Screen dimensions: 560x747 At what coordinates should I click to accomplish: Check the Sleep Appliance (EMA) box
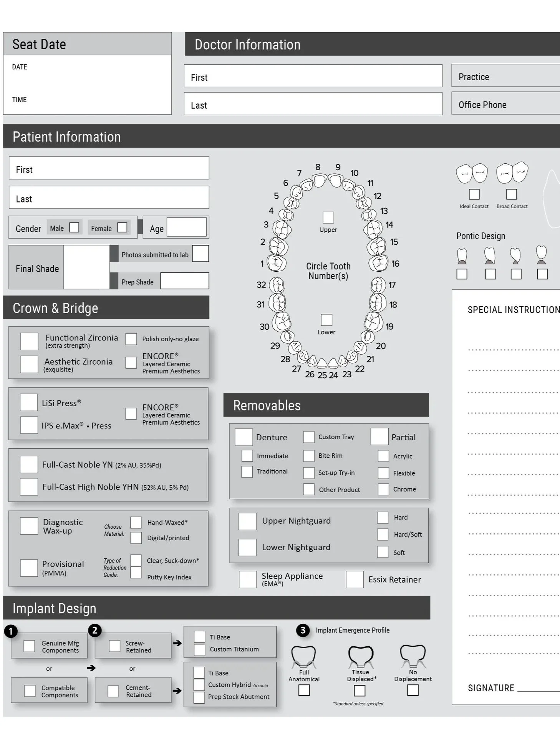pyautogui.click(x=248, y=579)
